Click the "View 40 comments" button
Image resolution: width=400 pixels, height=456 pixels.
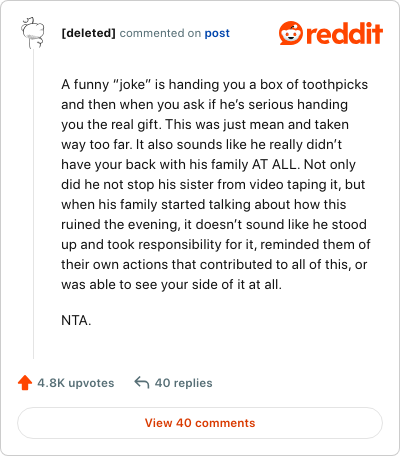[x=200, y=423]
